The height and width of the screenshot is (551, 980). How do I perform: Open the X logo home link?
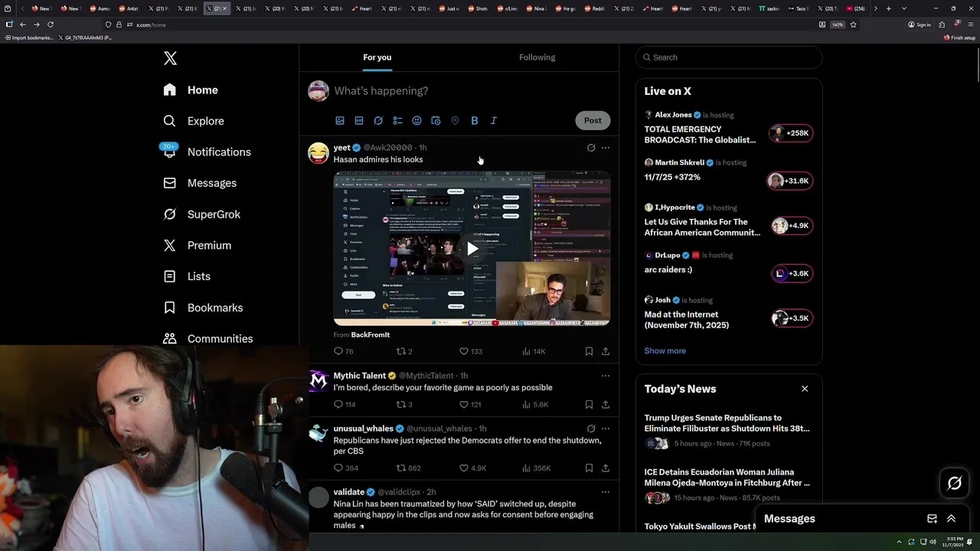coord(170,58)
